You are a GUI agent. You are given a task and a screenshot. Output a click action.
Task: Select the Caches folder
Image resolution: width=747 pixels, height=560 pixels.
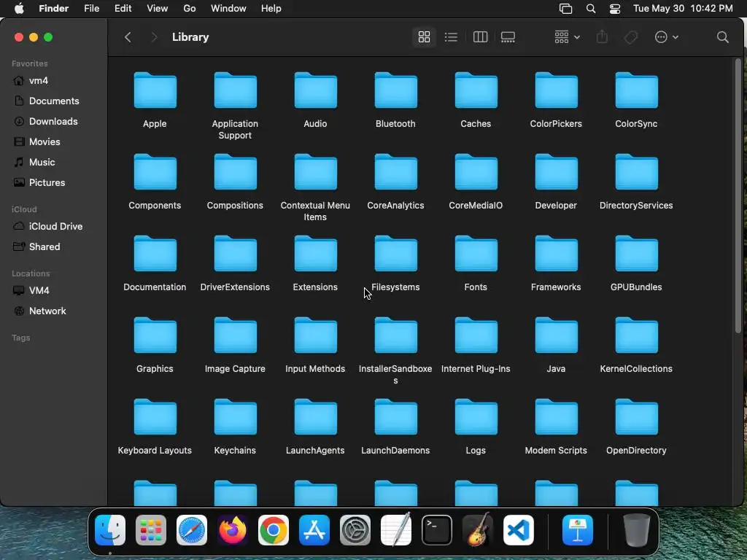pyautogui.click(x=476, y=90)
